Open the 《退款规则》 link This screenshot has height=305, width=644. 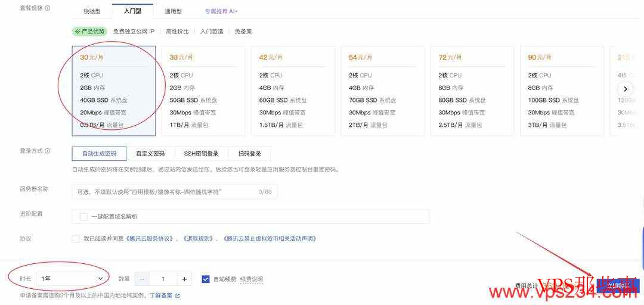coord(199,238)
